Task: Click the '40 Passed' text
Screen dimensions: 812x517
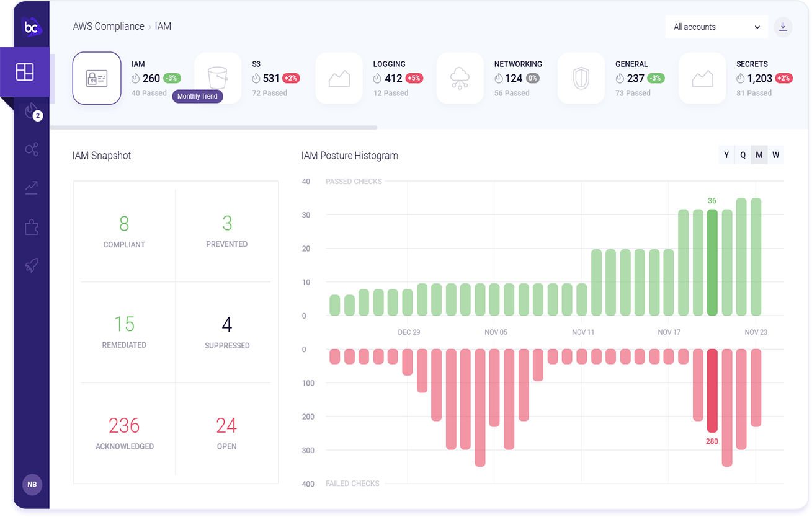Action: (149, 93)
